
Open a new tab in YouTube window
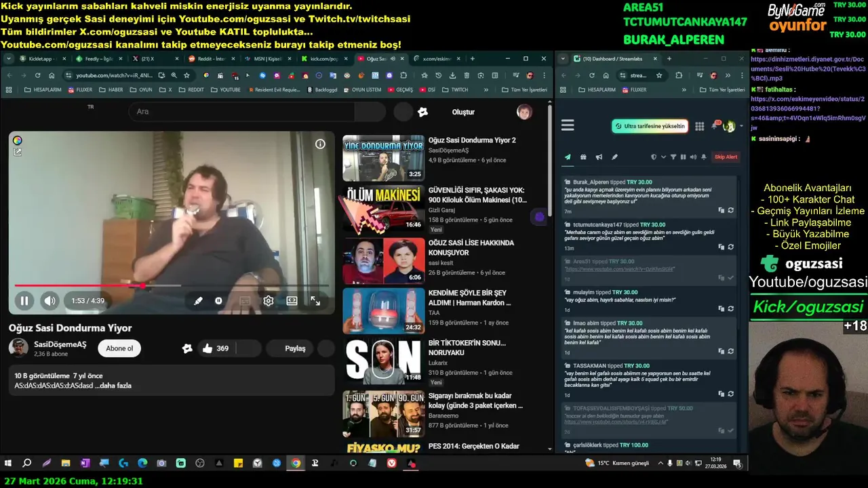point(472,59)
